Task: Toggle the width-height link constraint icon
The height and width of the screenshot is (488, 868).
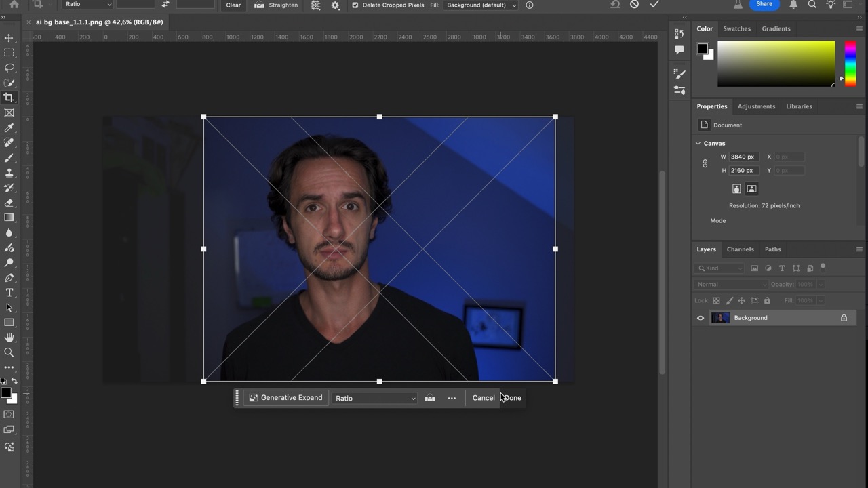Action: click(705, 163)
